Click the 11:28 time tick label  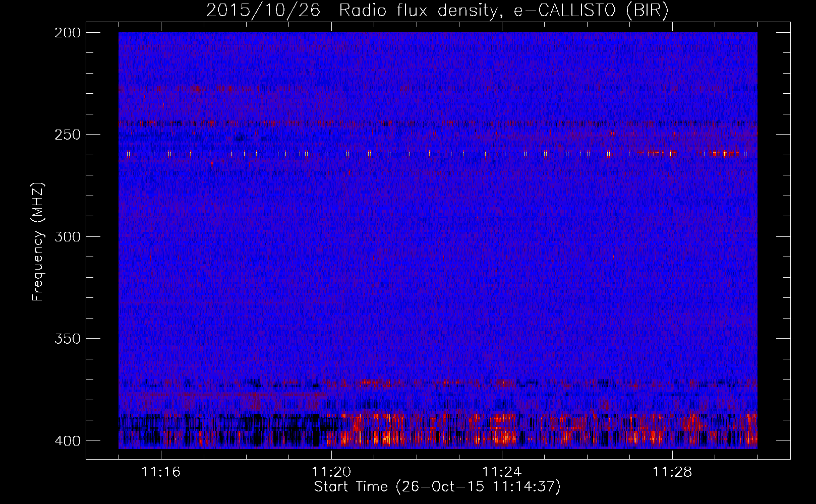coord(672,472)
